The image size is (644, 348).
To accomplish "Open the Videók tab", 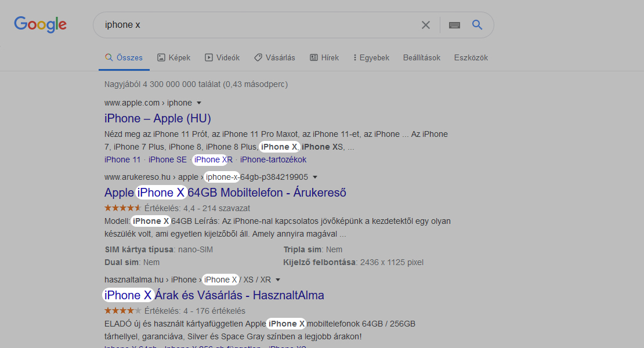I will tap(222, 58).
